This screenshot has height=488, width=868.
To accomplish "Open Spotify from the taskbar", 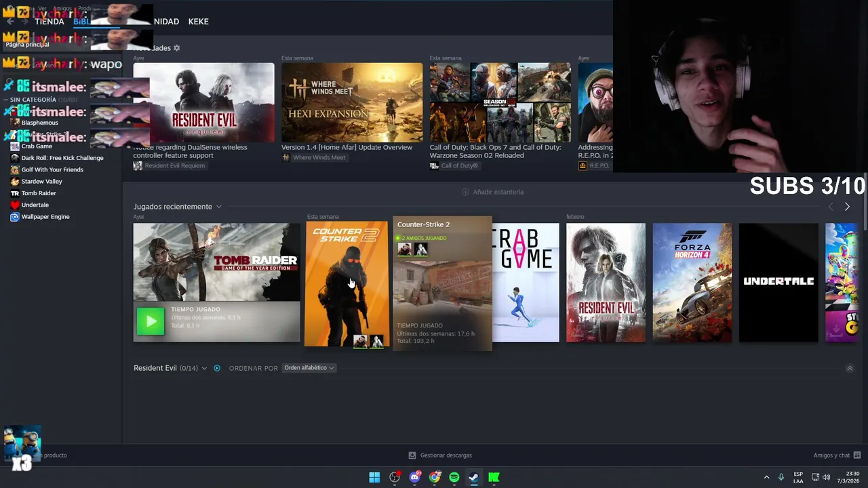I will pos(454,477).
